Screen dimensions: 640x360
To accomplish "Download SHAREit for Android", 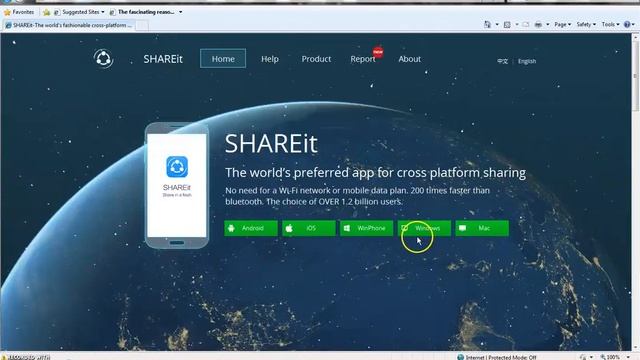I will pos(251,228).
